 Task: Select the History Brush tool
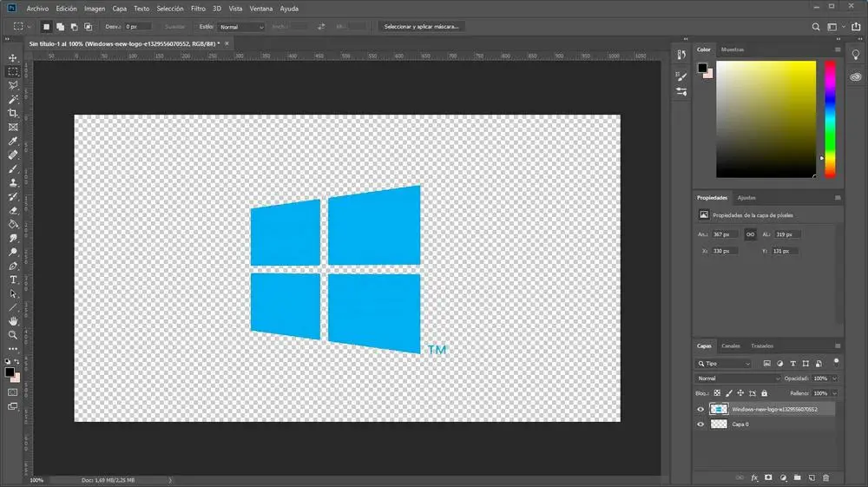click(13, 196)
